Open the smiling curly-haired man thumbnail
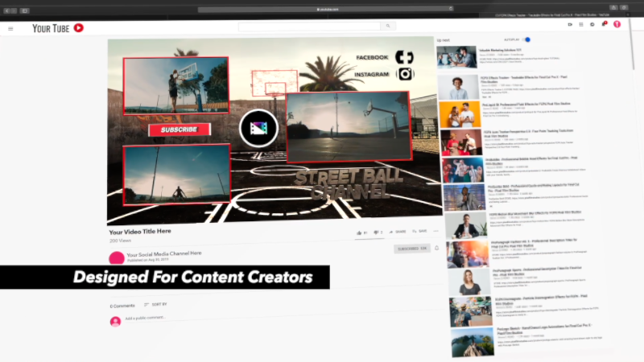 [458, 87]
